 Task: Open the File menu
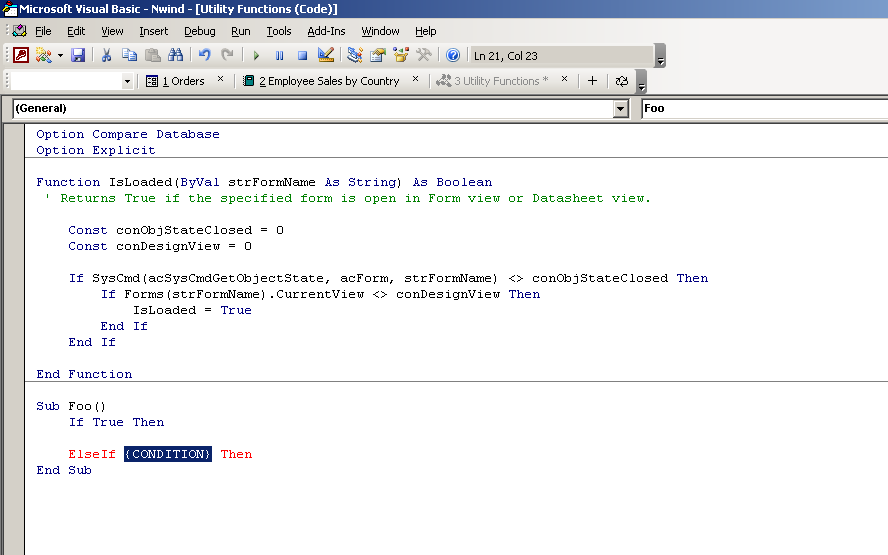(x=43, y=31)
